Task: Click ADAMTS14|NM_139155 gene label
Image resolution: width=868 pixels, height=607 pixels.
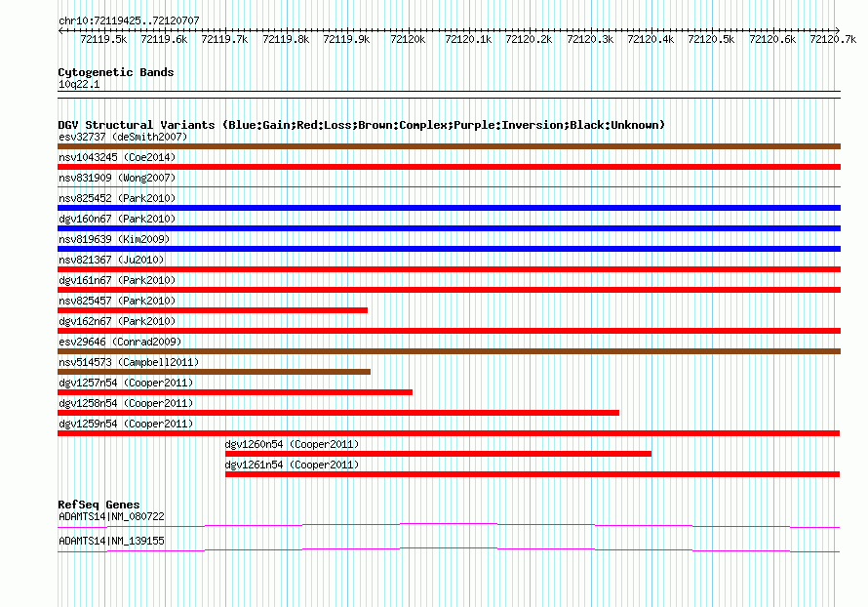Action: 111,541
